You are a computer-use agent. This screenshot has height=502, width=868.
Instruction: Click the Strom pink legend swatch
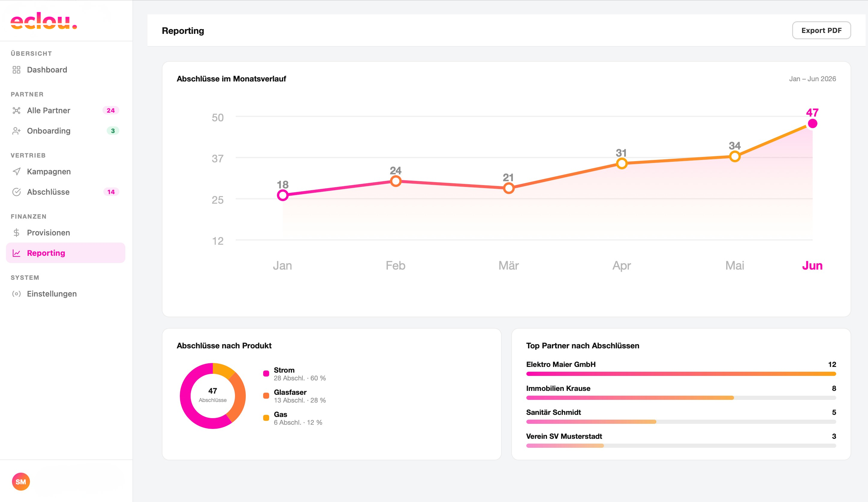click(266, 374)
